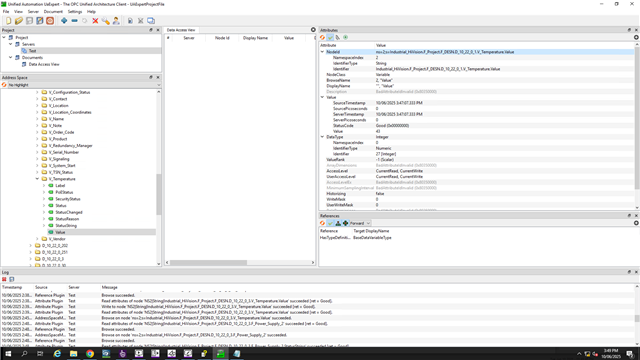Refresh the Address Space panel
Viewport: 640px width, 360px height.
[x=4, y=85]
